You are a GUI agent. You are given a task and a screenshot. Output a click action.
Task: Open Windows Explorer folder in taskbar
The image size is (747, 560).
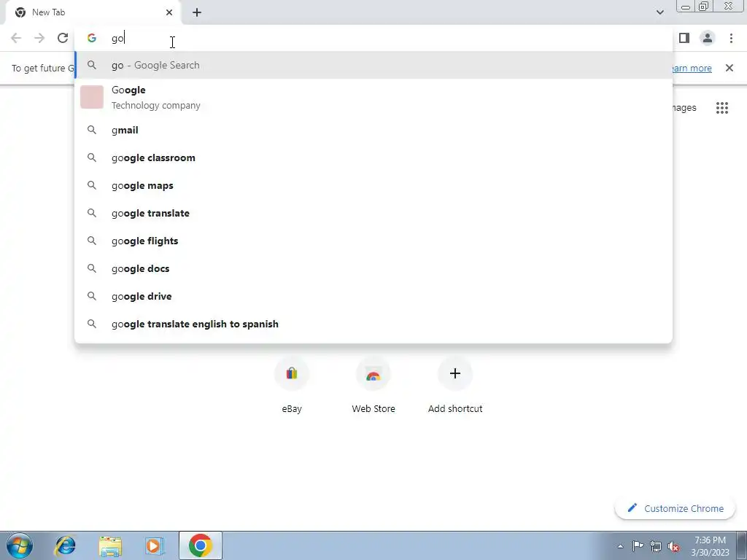(110, 545)
